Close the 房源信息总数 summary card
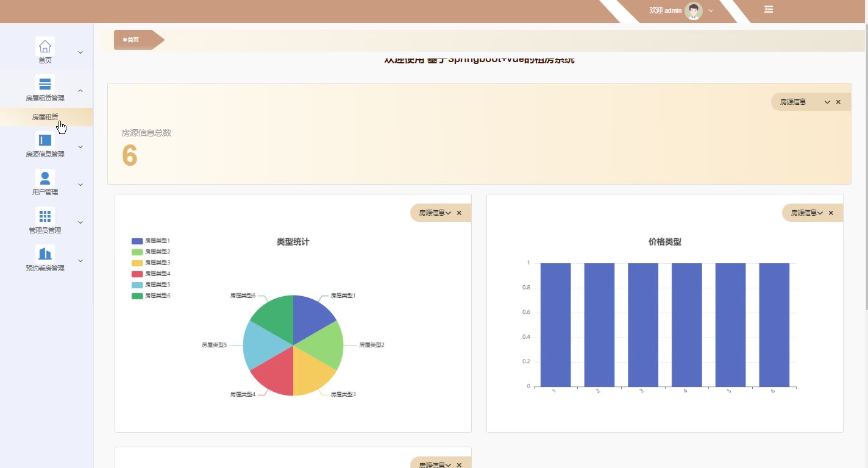The height and width of the screenshot is (468, 868). [838, 102]
